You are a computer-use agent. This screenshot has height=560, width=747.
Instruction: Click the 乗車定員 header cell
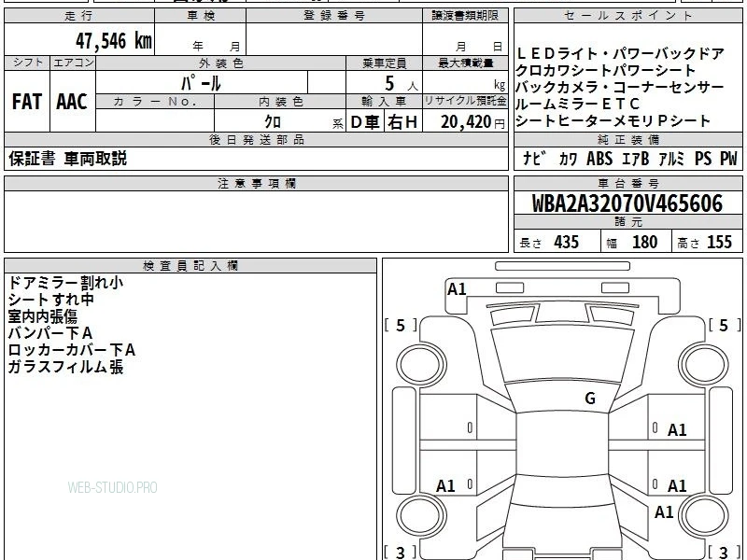click(384, 63)
